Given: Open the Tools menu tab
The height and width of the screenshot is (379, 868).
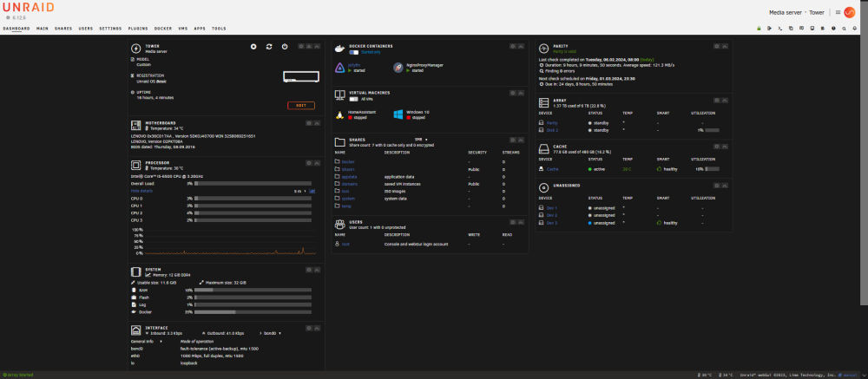Looking at the screenshot, I should point(219,29).
